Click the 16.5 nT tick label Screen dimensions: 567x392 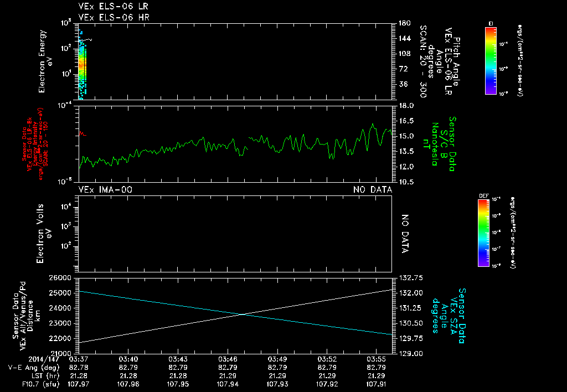click(406, 121)
